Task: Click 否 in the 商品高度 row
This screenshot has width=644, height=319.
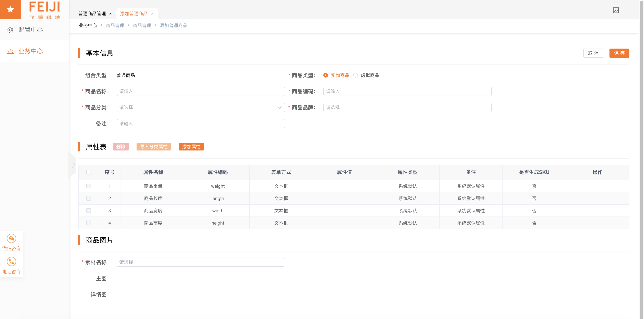Action: pyautogui.click(x=534, y=223)
